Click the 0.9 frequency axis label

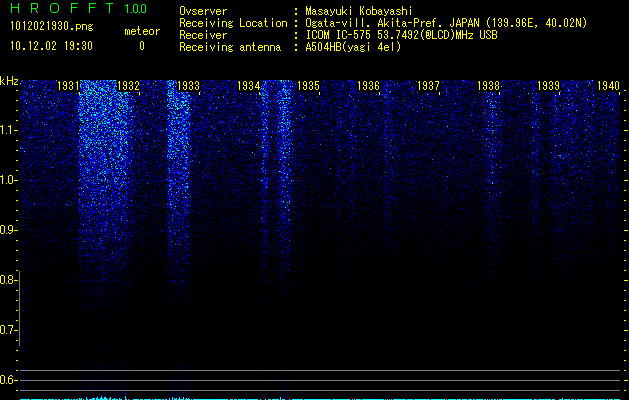click(x=8, y=230)
